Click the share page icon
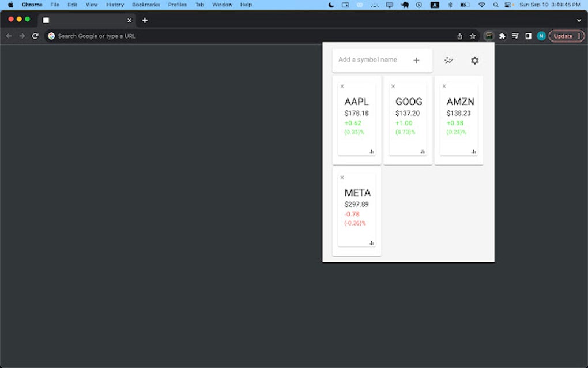The height and width of the screenshot is (368, 588). click(460, 36)
